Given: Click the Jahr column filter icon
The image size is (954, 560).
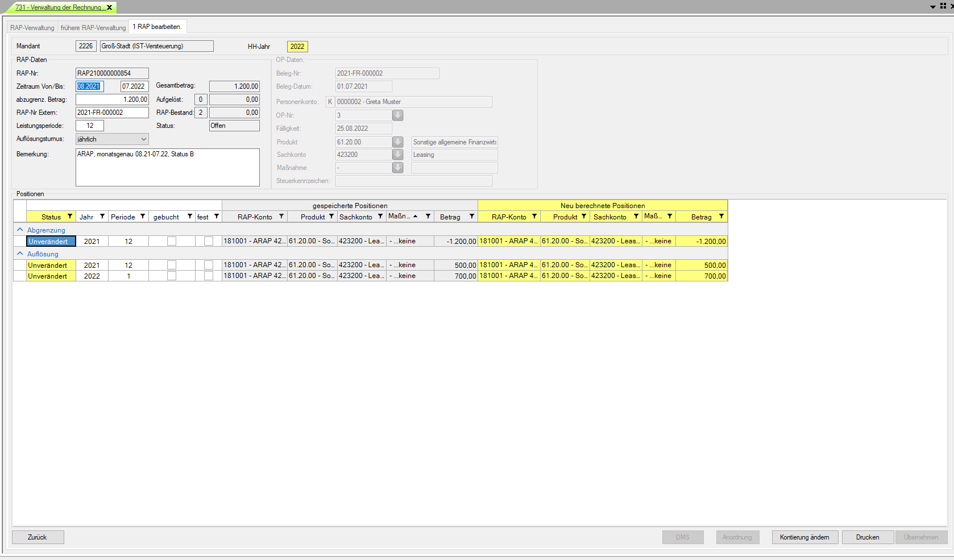Looking at the screenshot, I should tap(102, 217).
